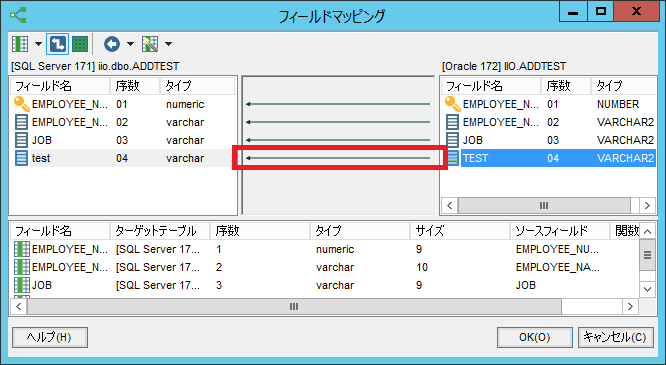Image resolution: width=666 pixels, height=365 pixels.
Task: Open dropdown arrow beside back arrow icon
Action: click(130, 44)
